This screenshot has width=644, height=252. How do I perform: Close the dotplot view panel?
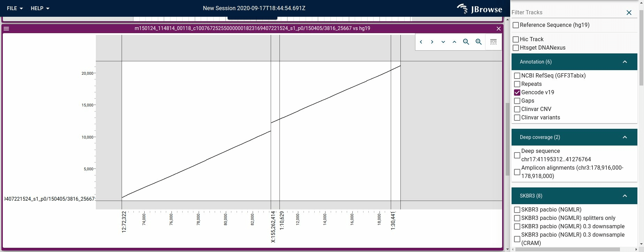(x=498, y=29)
